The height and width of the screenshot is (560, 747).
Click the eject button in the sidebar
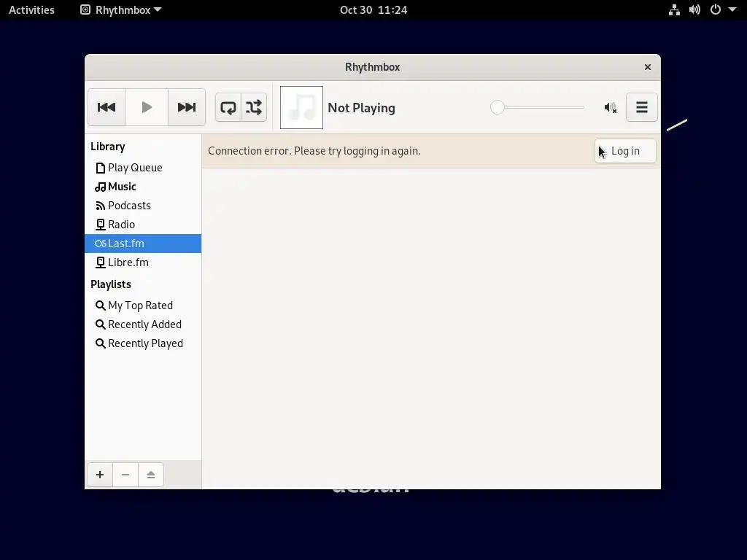point(151,475)
